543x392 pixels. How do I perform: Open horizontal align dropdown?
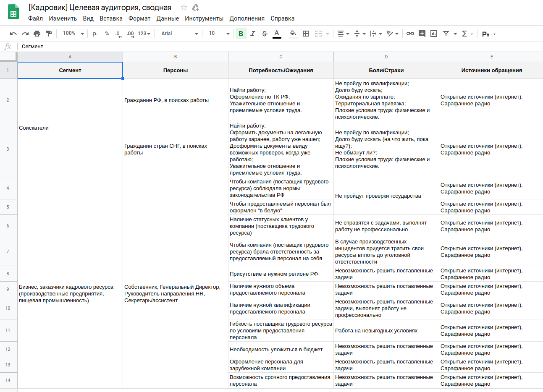[343, 34]
